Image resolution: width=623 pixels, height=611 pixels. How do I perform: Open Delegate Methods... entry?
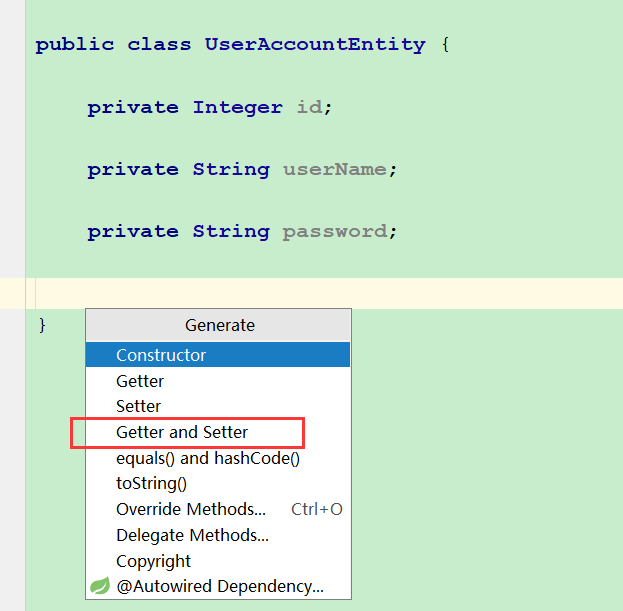point(218,535)
